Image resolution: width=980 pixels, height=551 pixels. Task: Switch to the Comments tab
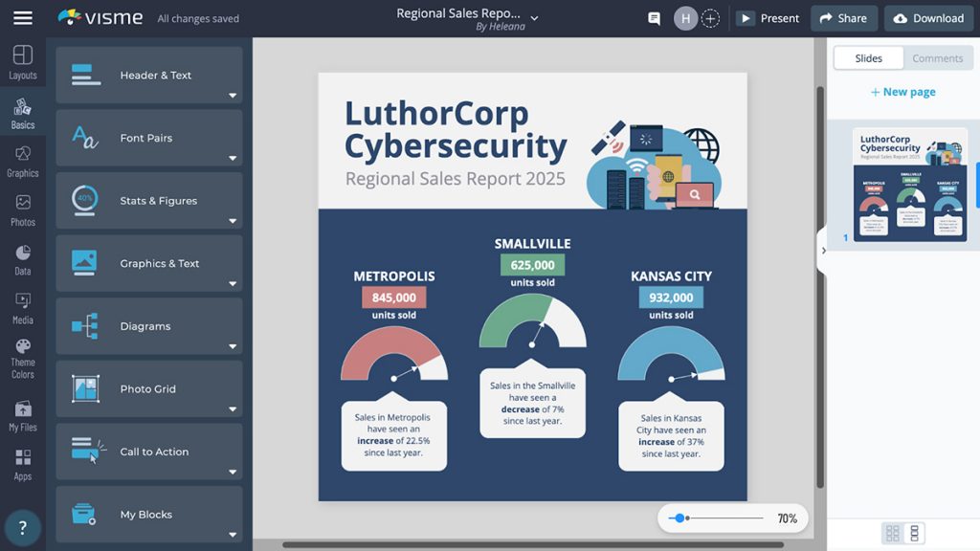point(937,58)
